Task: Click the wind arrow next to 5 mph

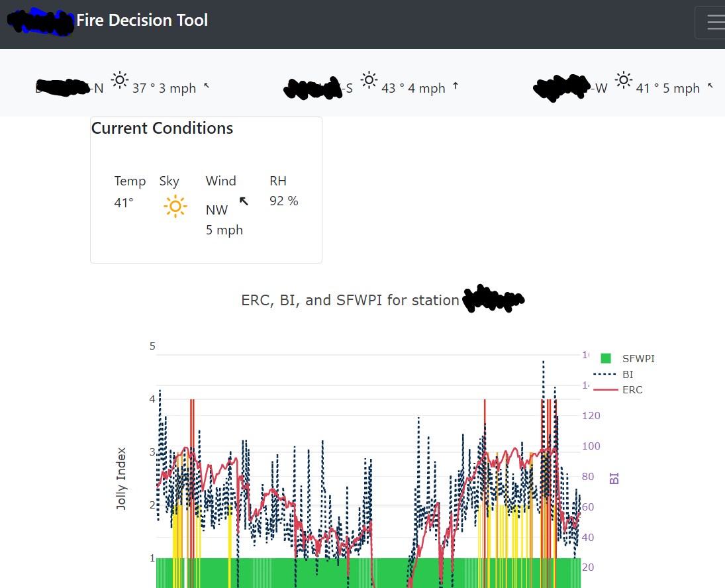Action: pos(710,85)
